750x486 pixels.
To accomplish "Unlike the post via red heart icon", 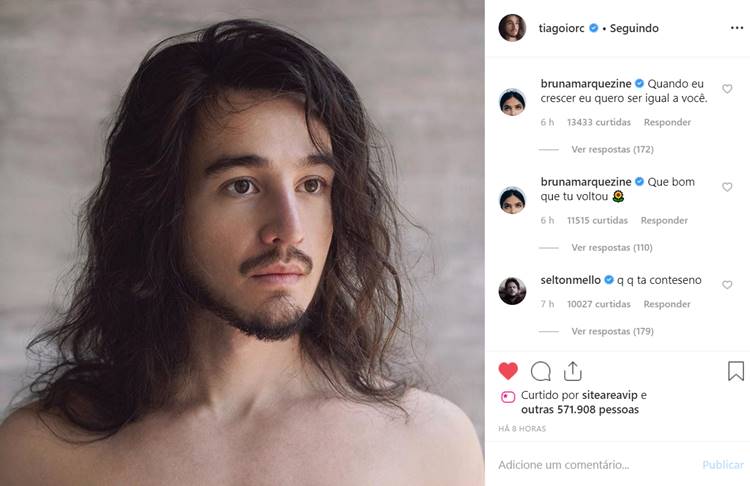I will click(x=508, y=371).
